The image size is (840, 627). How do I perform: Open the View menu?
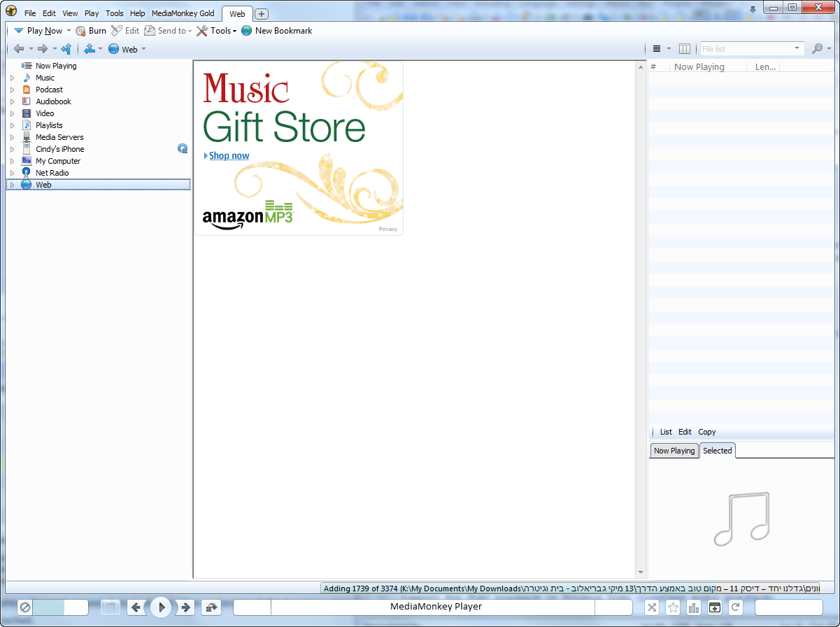pos(70,13)
